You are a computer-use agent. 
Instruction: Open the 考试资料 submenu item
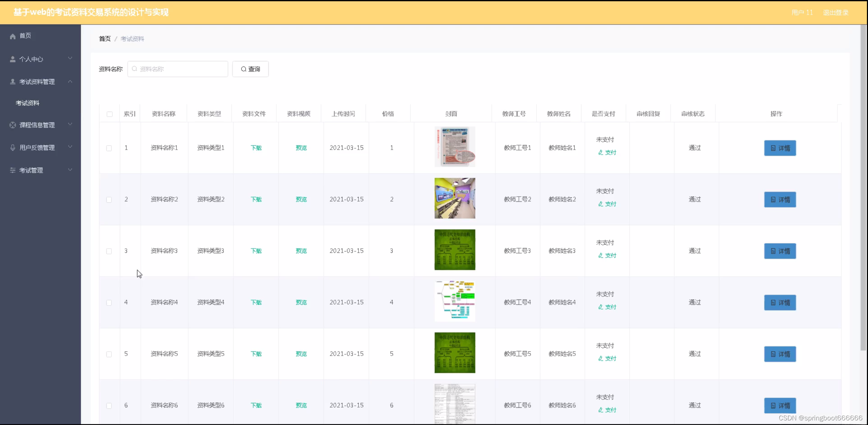(27, 103)
